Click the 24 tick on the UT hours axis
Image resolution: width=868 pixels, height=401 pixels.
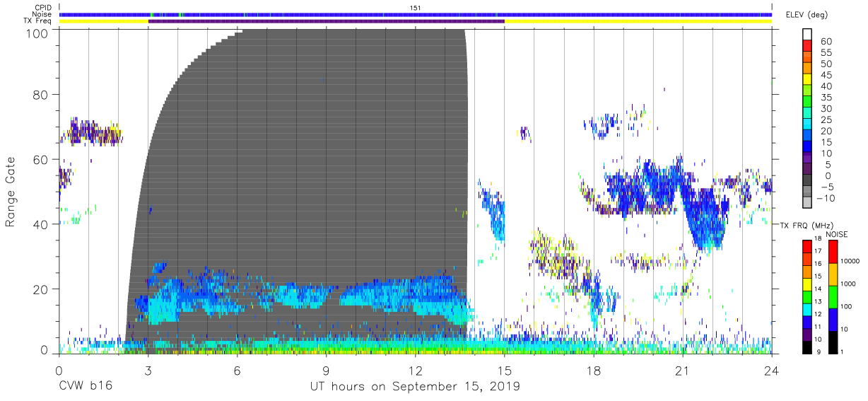(x=772, y=370)
